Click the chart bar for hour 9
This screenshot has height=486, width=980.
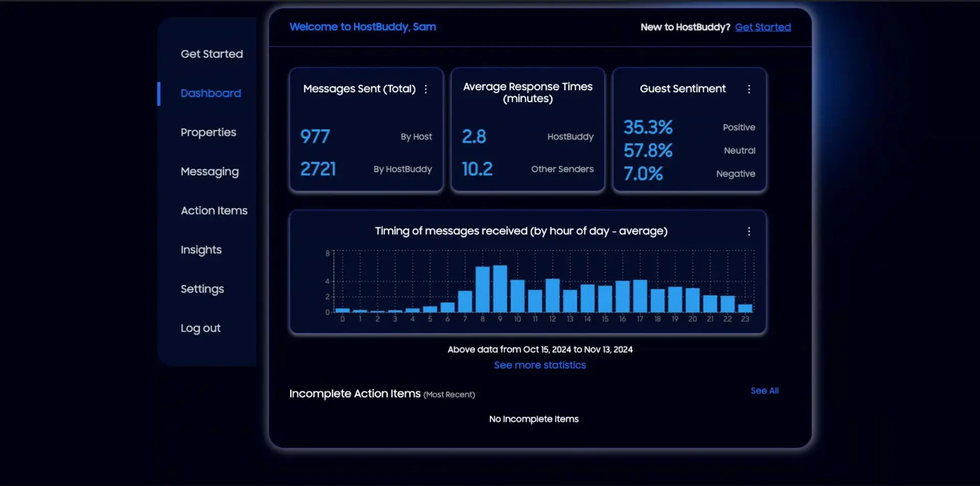(500, 288)
